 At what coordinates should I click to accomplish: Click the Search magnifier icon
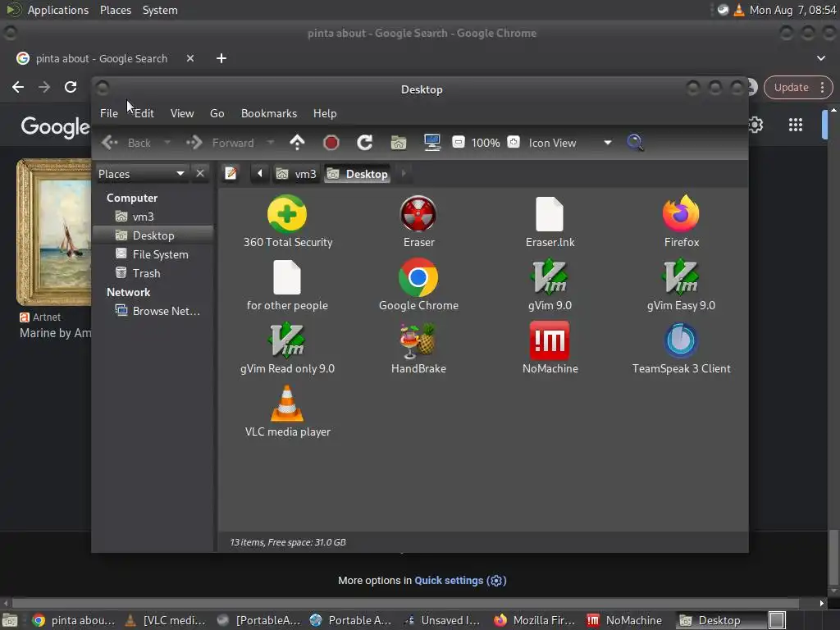pos(635,143)
